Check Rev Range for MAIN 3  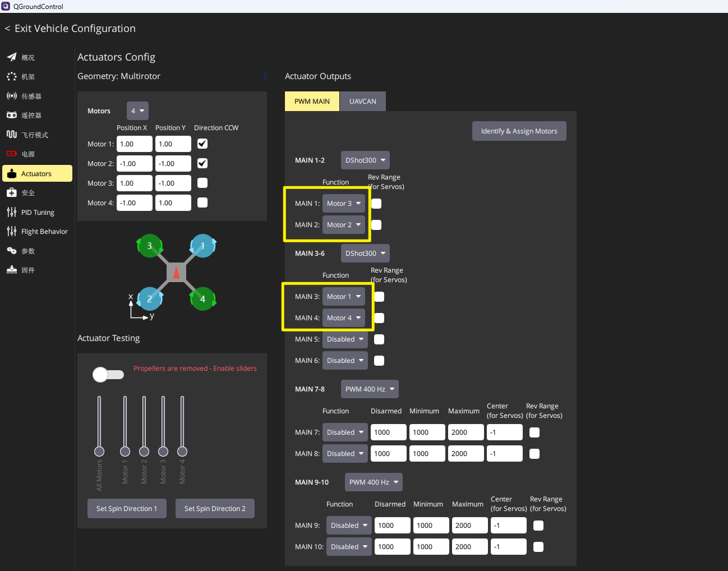(379, 297)
